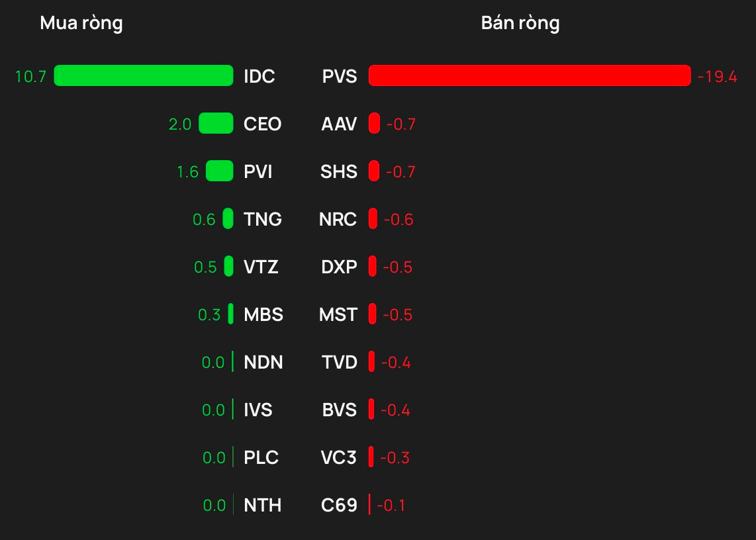Image resolution: width=756 pixels, height=540 pixels.
Task: Select the VTZ green bar
Action: coord(229,267)
